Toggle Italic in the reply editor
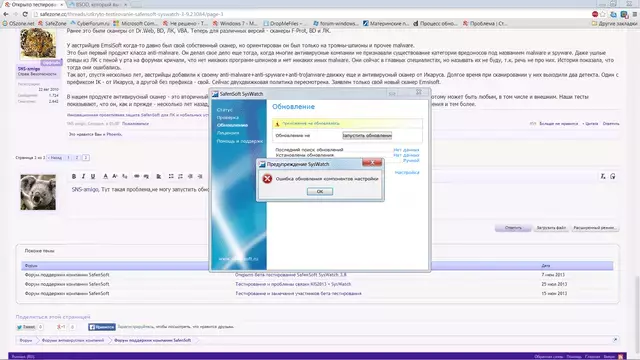 coord(83,176)
